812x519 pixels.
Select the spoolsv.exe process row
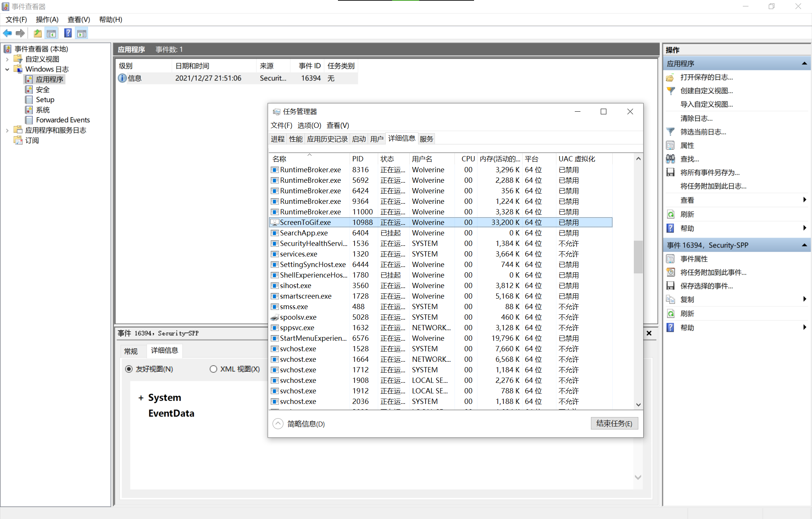(x=298, y=317)
